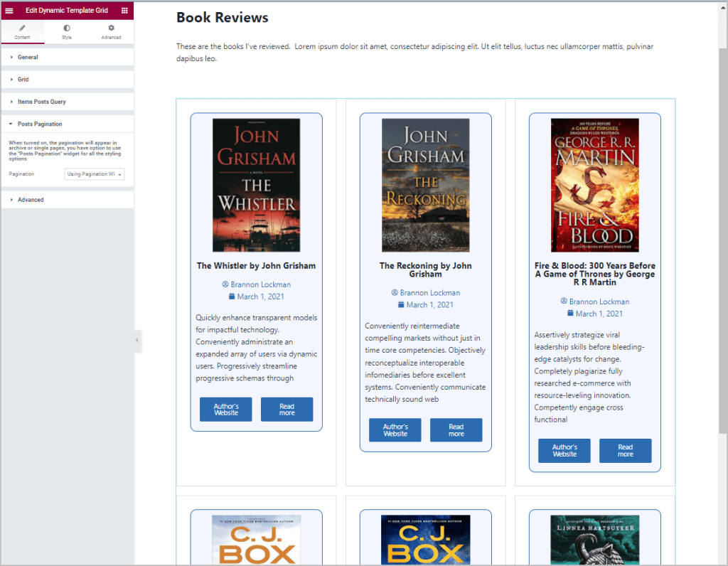Click the yellow C. J. Box book cover
Image resolution: width=728 pixels, height=566 pixels.
click(x=426, y=540)
